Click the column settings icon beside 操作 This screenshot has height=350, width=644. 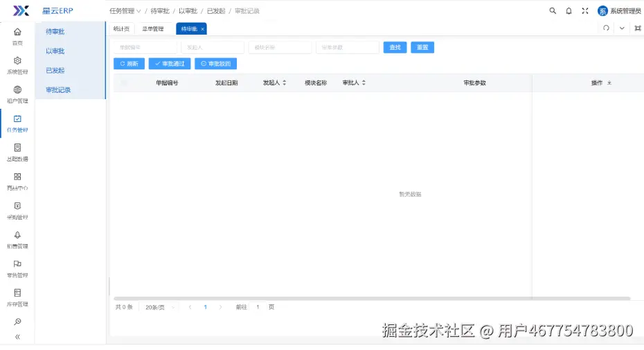point(609,82)
